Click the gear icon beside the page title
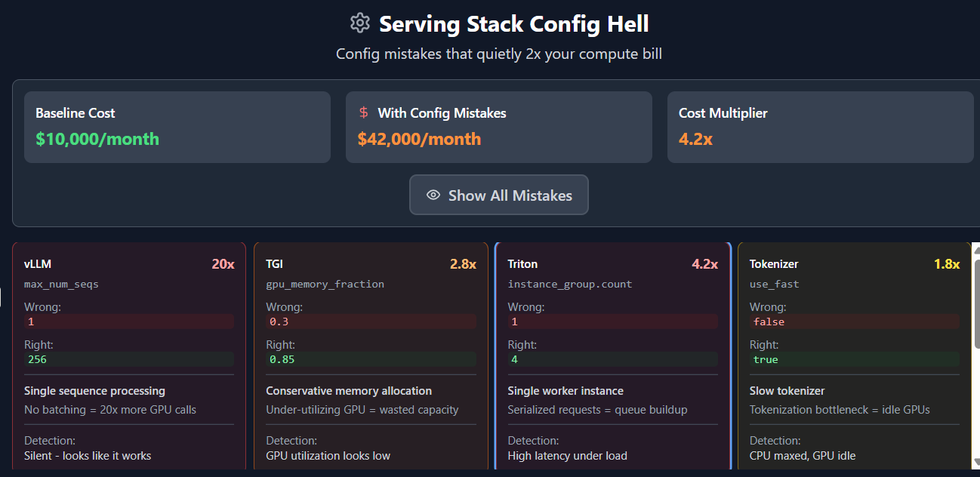The image size is (980, 477). tap(360, 23)
